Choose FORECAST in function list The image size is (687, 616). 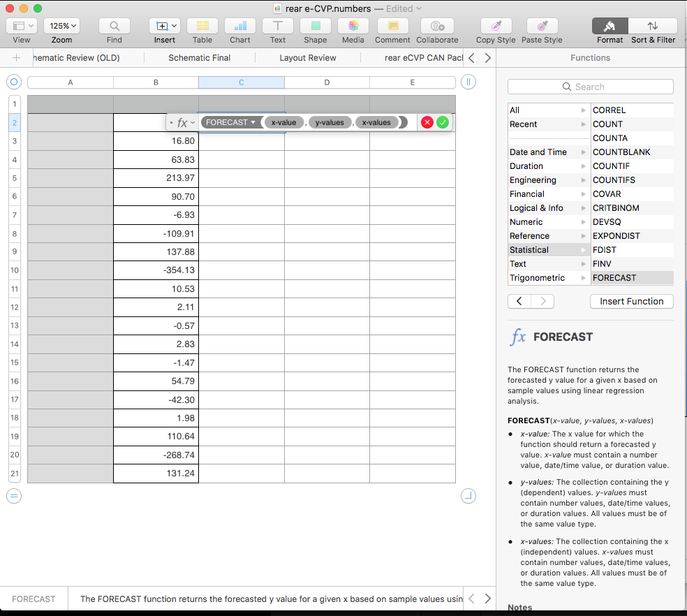pos(633,278)
